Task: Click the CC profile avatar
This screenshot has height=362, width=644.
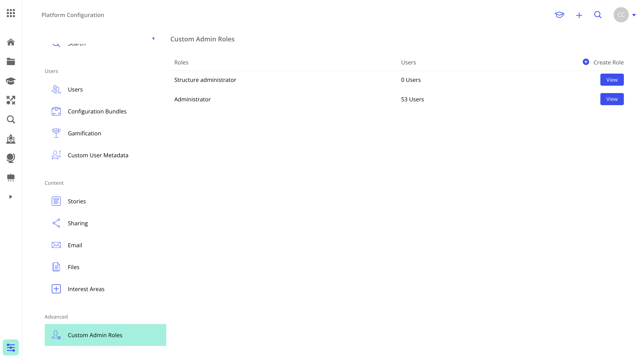Action: [621, 15]
